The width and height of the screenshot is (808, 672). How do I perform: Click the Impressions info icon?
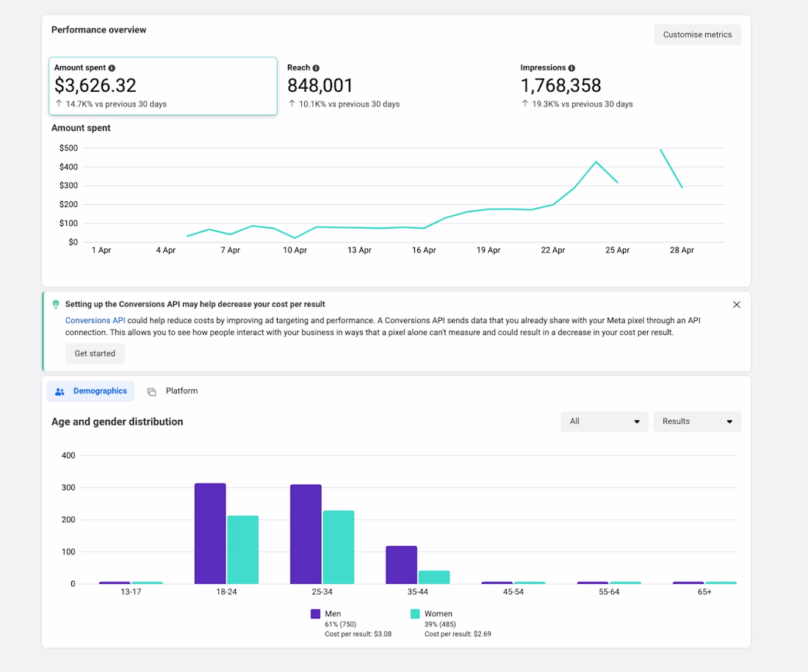[x=571, y=68]
